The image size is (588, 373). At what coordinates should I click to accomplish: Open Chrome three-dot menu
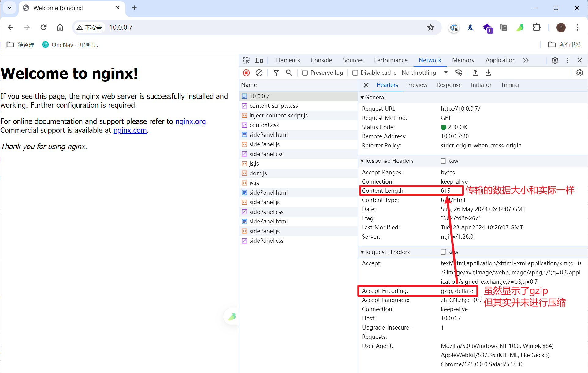(x=578, y=28)
